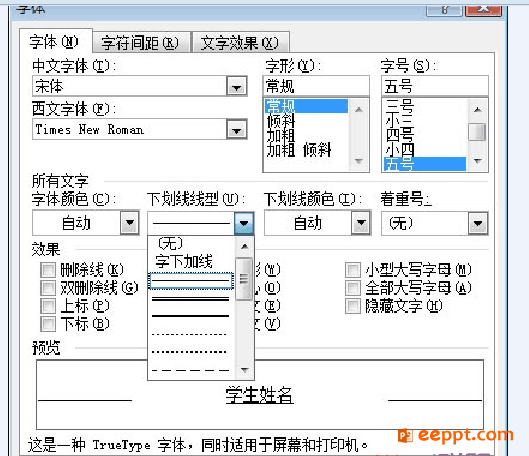Click the 中文字体 field showing 宋体

click(x=130, y=86)
